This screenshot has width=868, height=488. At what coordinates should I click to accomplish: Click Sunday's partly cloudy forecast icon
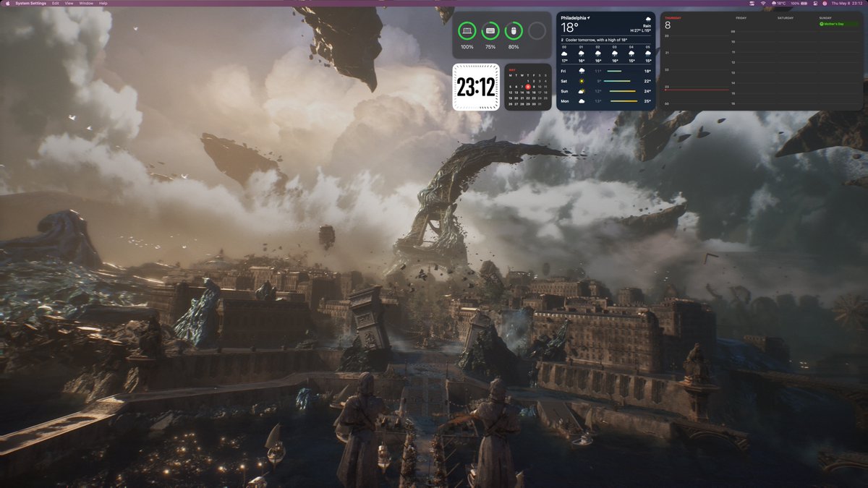click(x=582, y=91)
